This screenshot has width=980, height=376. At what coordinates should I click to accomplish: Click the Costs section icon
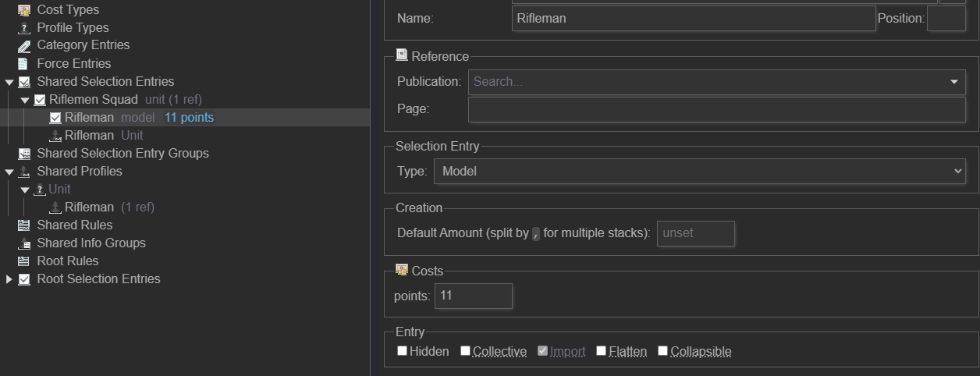402,270
